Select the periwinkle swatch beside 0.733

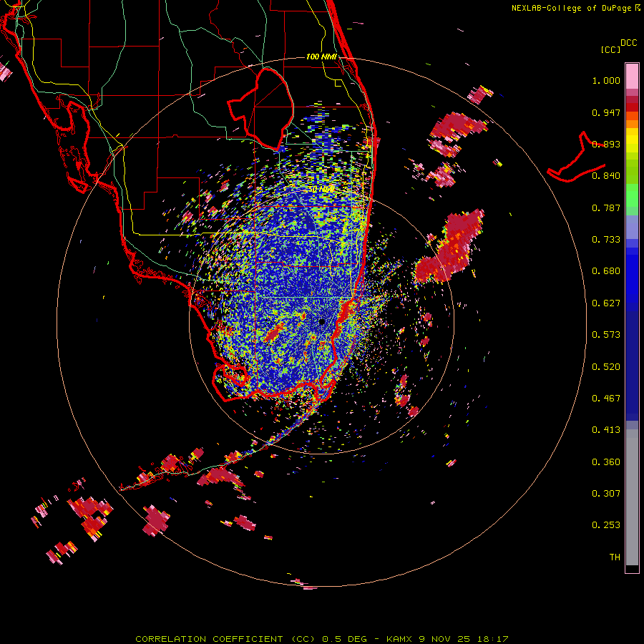(632, 227)
